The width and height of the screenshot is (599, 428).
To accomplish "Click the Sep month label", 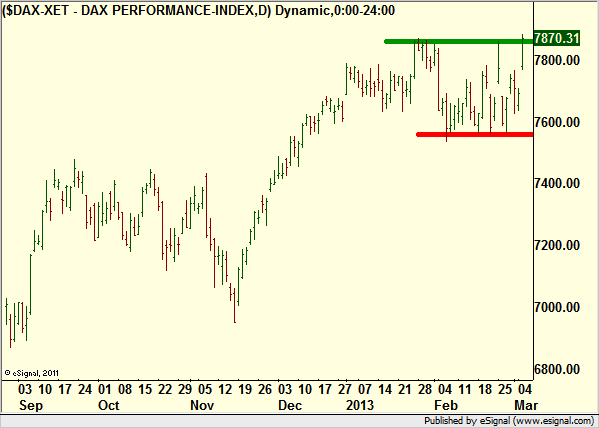I will 31,405.
